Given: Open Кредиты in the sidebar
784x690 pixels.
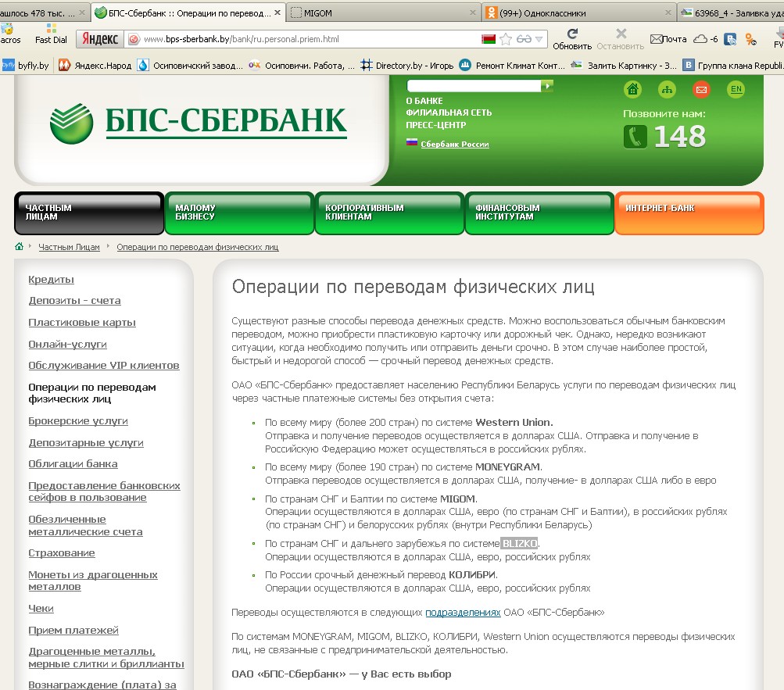Looking at the screenshot, I should 51,280.
